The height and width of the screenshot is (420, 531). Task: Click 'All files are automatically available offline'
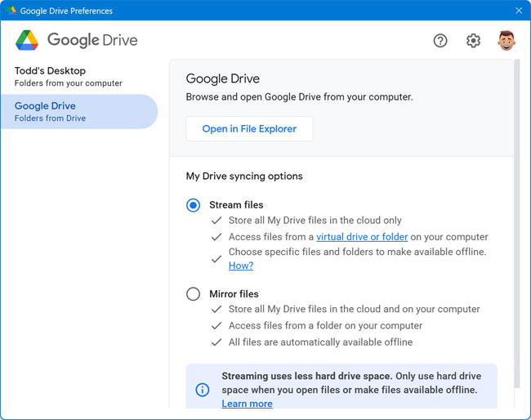click(320, 342)
